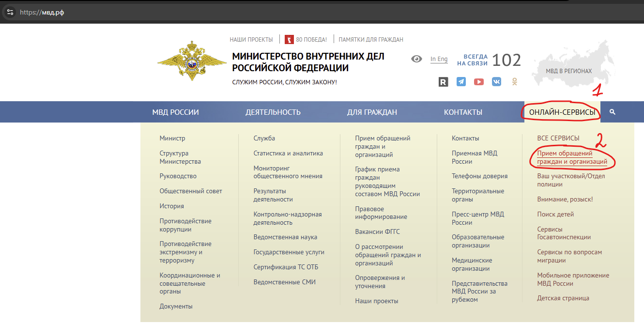Open График приема граждан руководящим составом

pyautogui.click(x=387, y=182)
